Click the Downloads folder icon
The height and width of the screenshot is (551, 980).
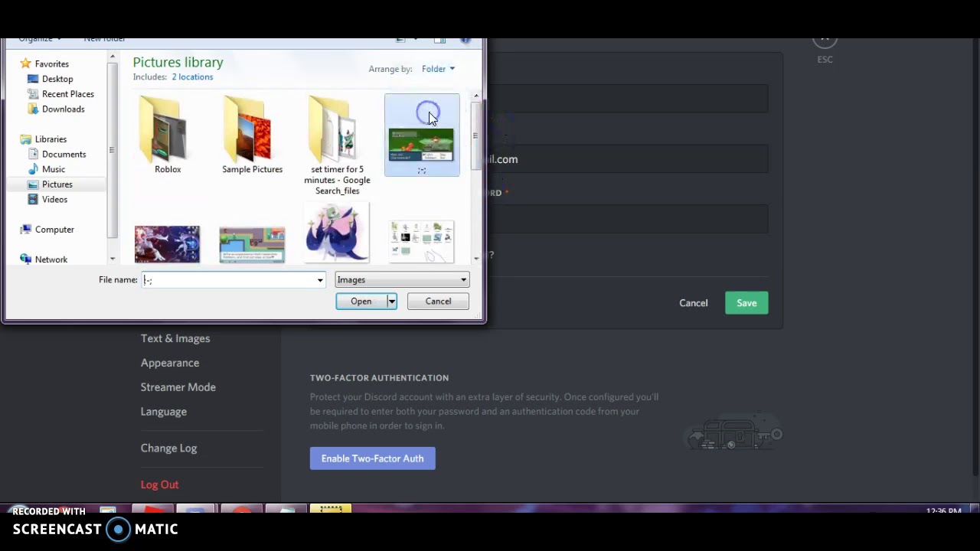[x=33, y=109]
